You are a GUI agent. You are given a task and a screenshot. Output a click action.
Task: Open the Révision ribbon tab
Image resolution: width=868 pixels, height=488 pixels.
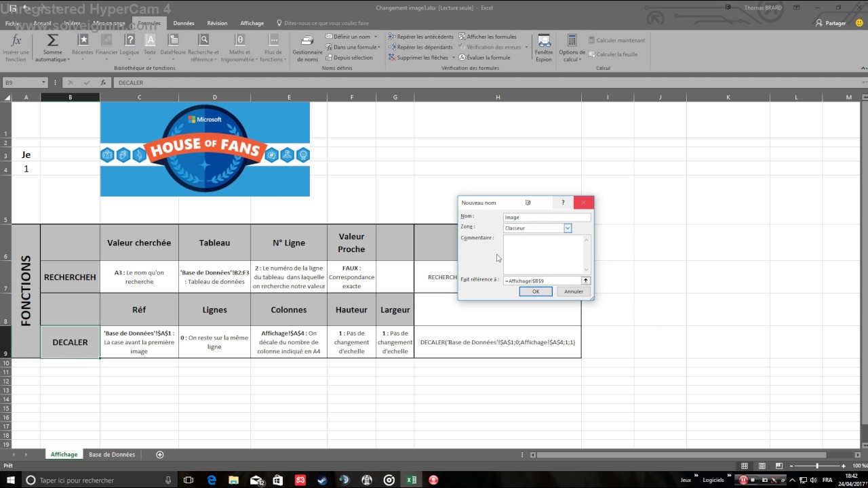(218, 23)
